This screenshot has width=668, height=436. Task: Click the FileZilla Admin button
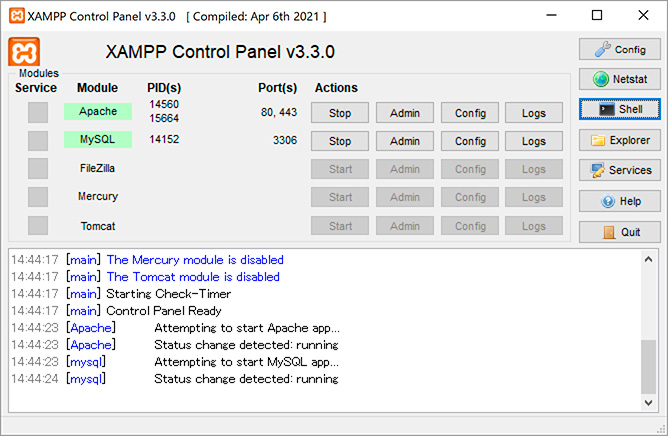405,169
